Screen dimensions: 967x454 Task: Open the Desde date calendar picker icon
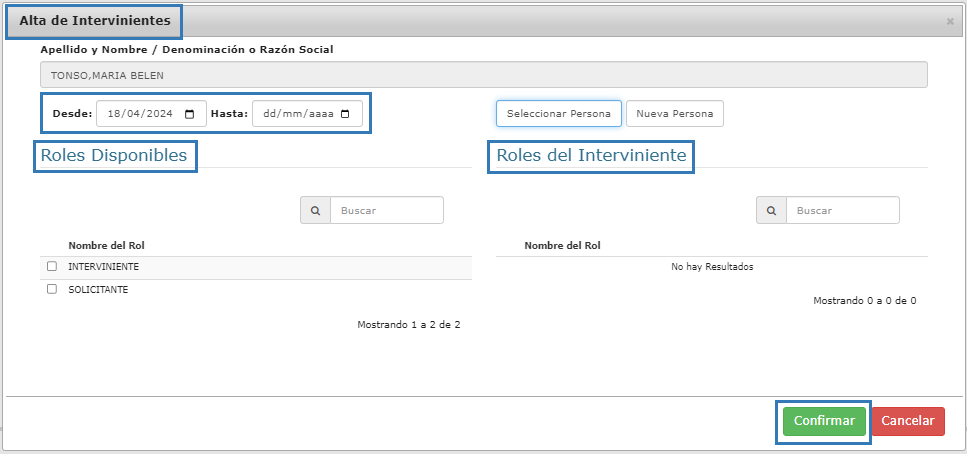coord(190,114)
